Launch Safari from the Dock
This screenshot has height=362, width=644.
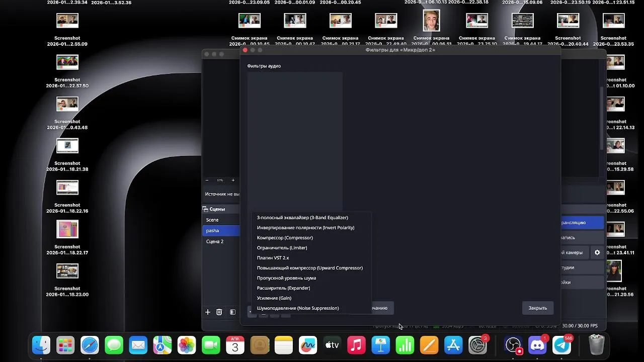click(x=90, y=345)
